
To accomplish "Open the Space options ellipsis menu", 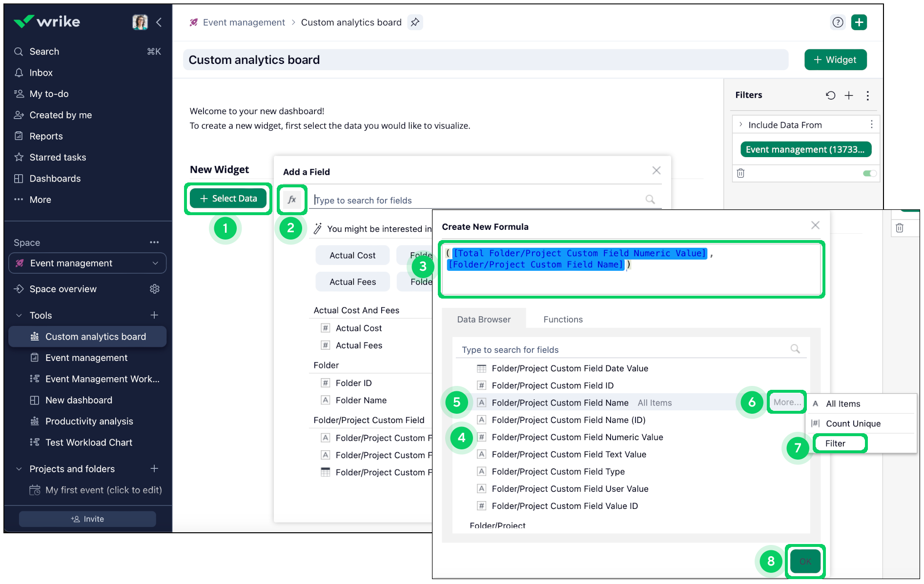I will coord(154,242).
